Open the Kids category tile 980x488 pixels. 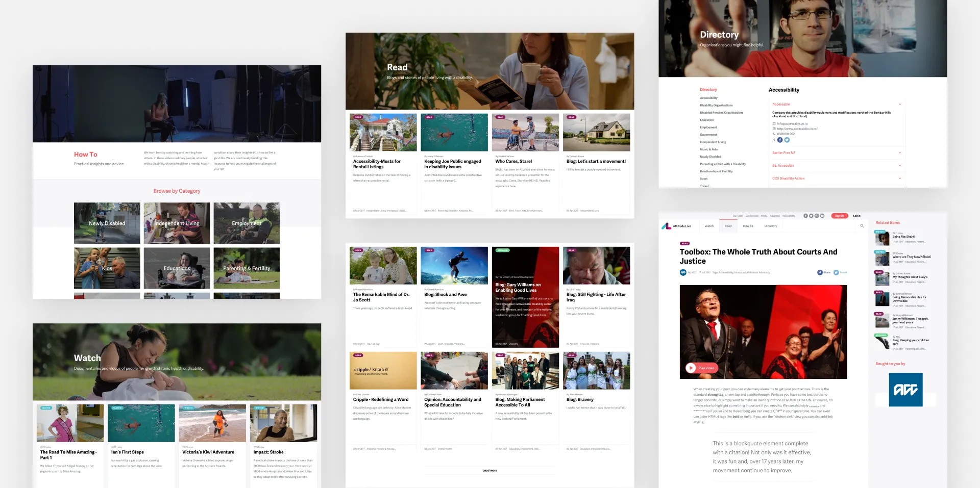tap(107, 268)
